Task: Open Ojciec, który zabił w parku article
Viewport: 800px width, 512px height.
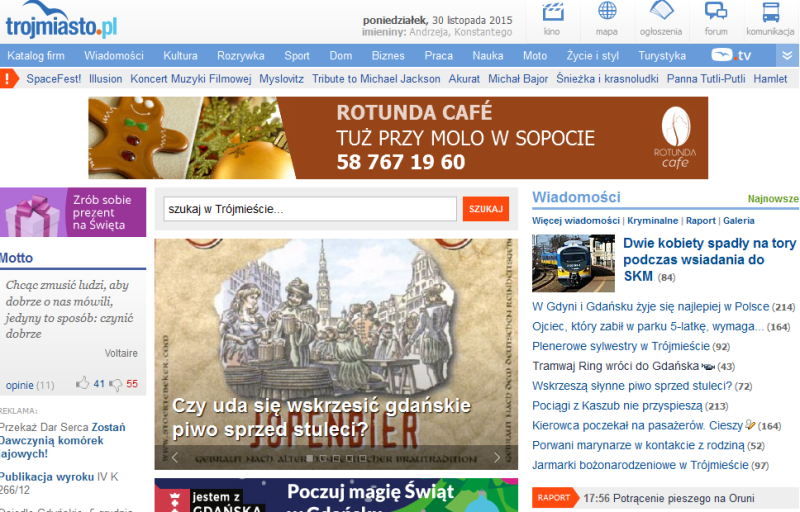Action: pyautogui.click(x=648, y=326)
